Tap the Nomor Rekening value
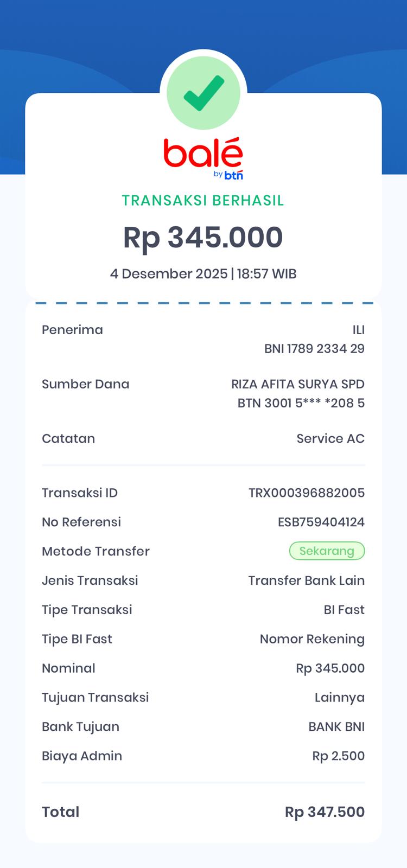 [312, 639]
